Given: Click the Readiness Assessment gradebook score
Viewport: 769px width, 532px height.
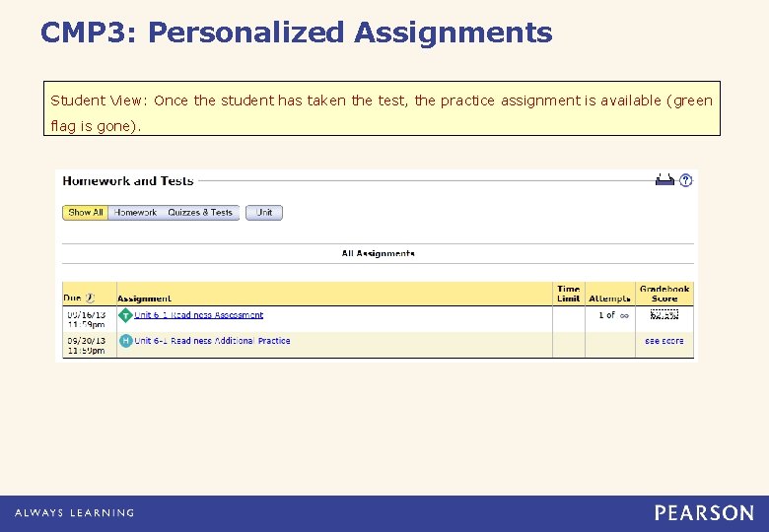Looking at the screenshot, I should (664, 315).
